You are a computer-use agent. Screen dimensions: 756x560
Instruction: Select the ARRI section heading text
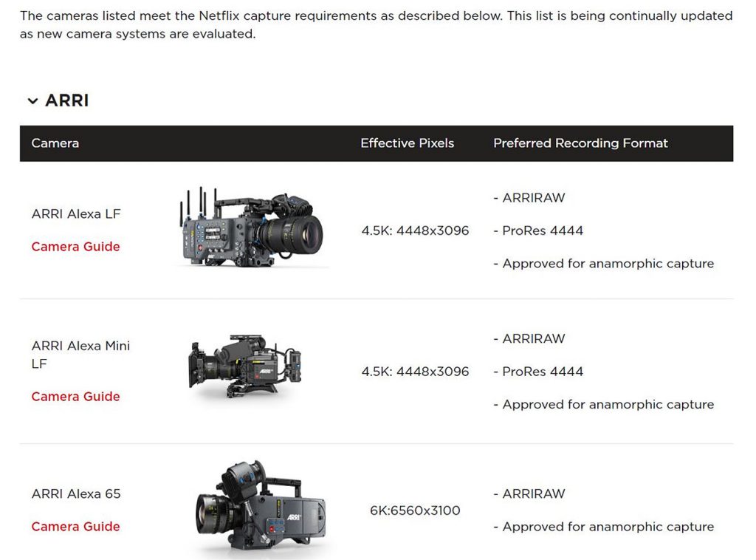[67, 100]
